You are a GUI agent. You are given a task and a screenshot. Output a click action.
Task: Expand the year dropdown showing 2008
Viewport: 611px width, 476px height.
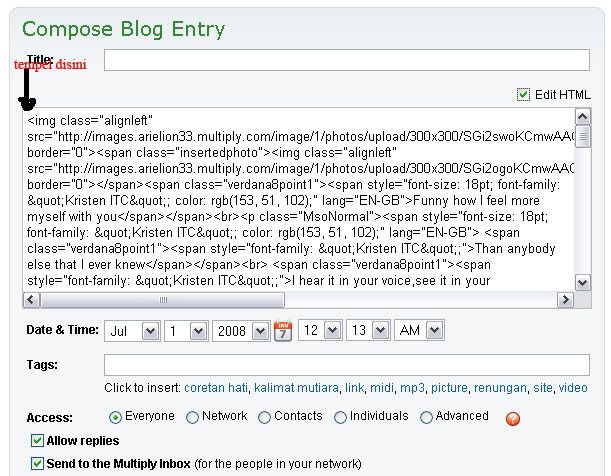tap(241, 331)
